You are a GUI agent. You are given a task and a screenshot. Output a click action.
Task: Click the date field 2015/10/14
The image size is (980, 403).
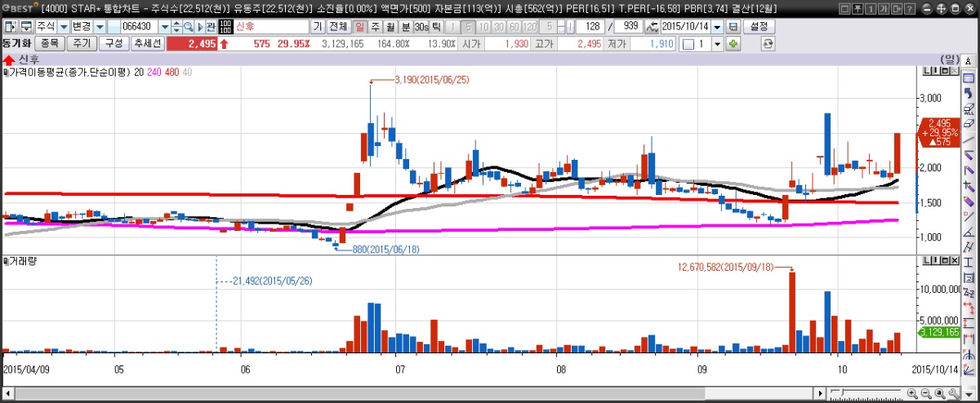pos(685,26)
